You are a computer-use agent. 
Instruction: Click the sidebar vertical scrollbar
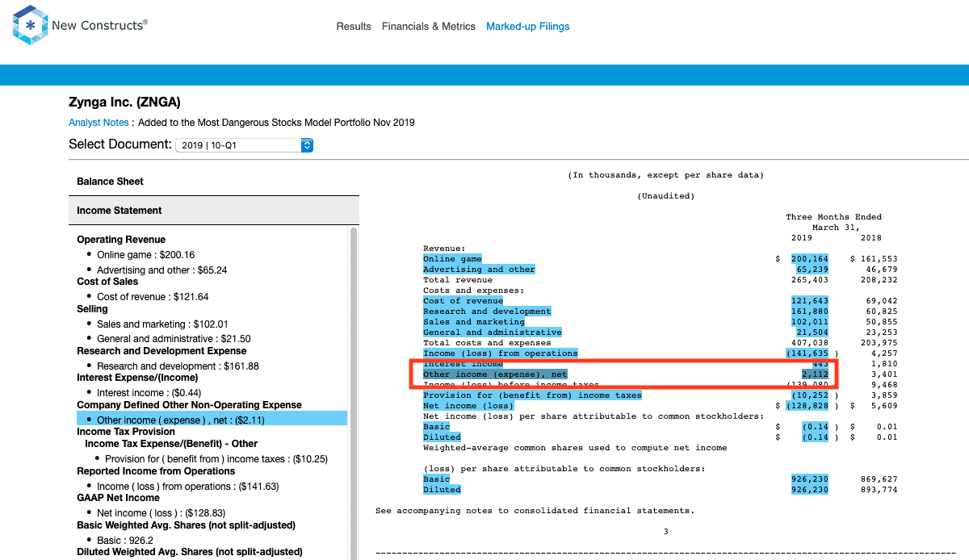[x=353, y=393]
